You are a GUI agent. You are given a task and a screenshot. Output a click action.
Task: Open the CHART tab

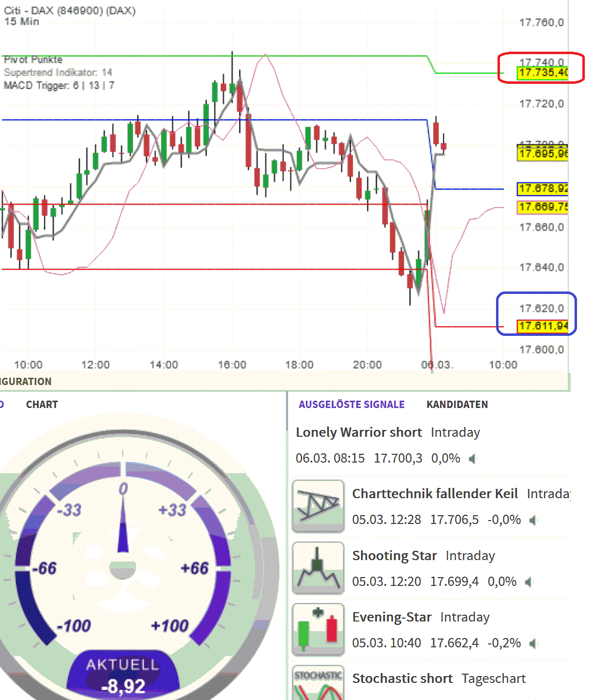pos(41,404)
